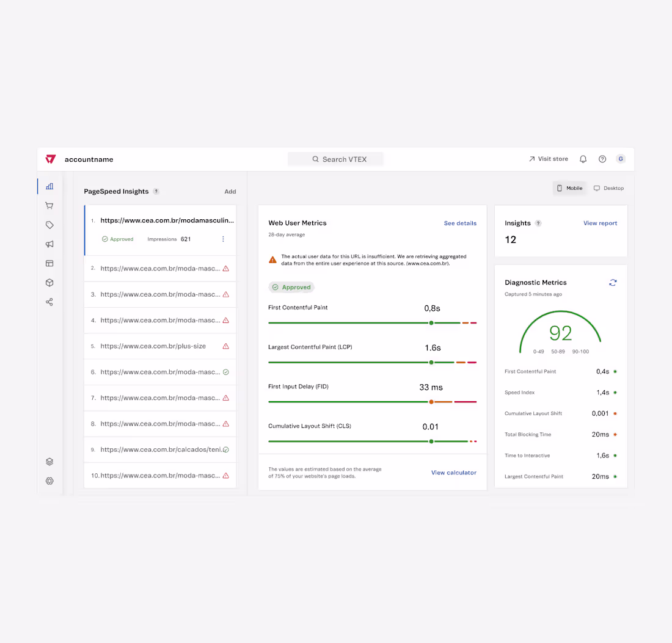Image resolution: width=672 pixels, height=643 pixels.
Task: Select the Mobile view tab
Action: pos(569,188)
